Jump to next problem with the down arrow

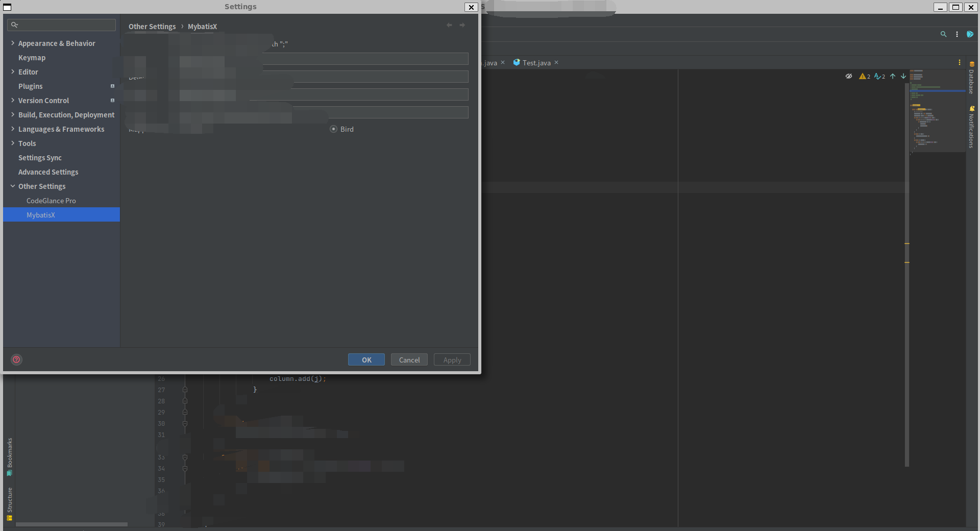coord(903,76)
